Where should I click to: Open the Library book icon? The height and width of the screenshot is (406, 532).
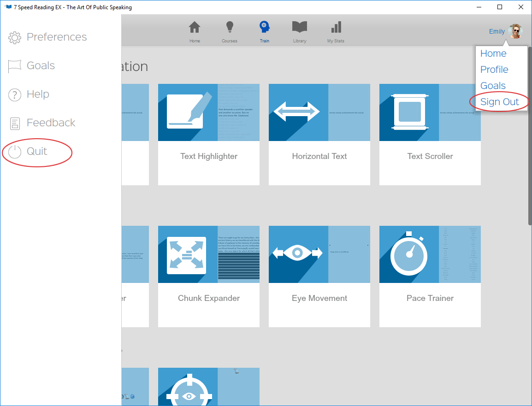coord(300,28)
